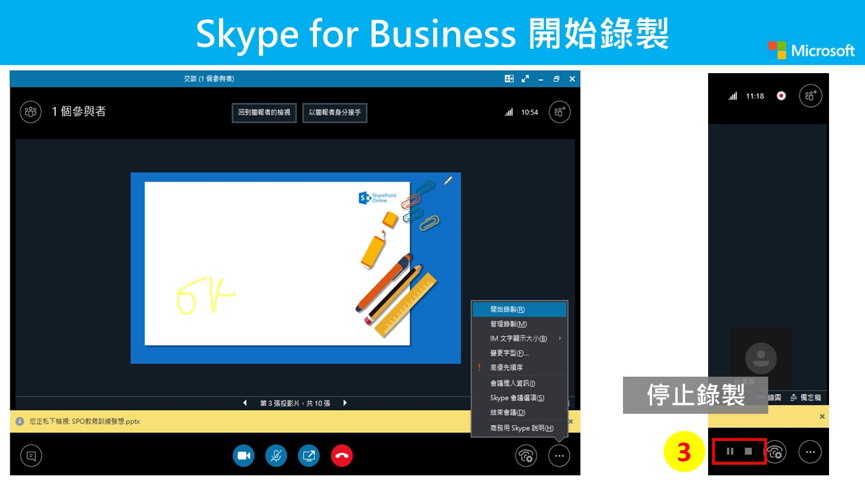
Task: Dismiss yellow bar in small window
Action: [822, 416]
